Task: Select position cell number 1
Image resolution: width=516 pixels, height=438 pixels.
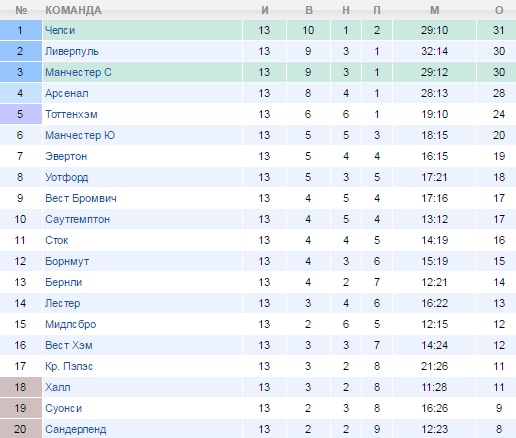Action: click(21, 30)
